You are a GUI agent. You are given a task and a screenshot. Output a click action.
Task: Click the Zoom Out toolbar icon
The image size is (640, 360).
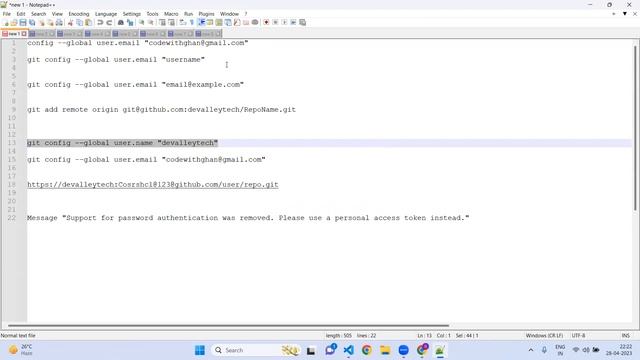(x=151, y=22)
